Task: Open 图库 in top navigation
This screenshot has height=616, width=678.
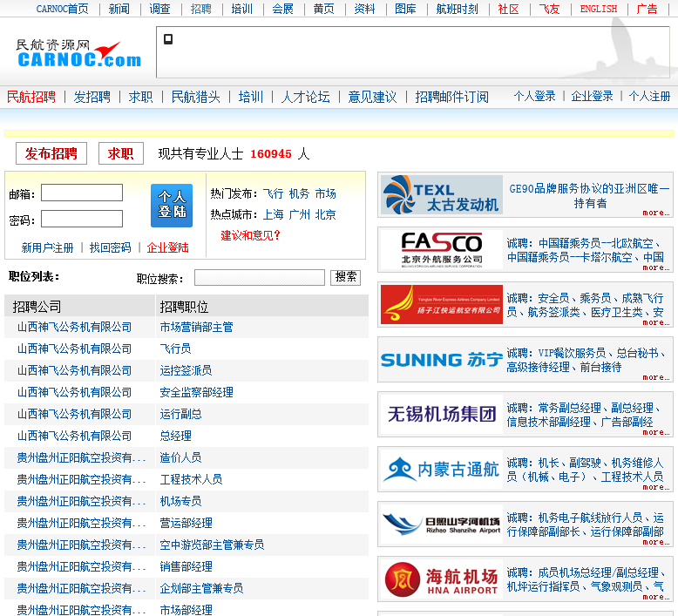Action: pos(405,9)
